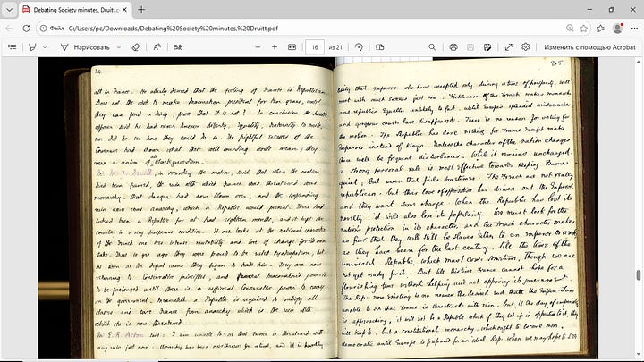Open the browser zoom indicator
Viewport: 644px width, 362px height.
coord(570,29)
